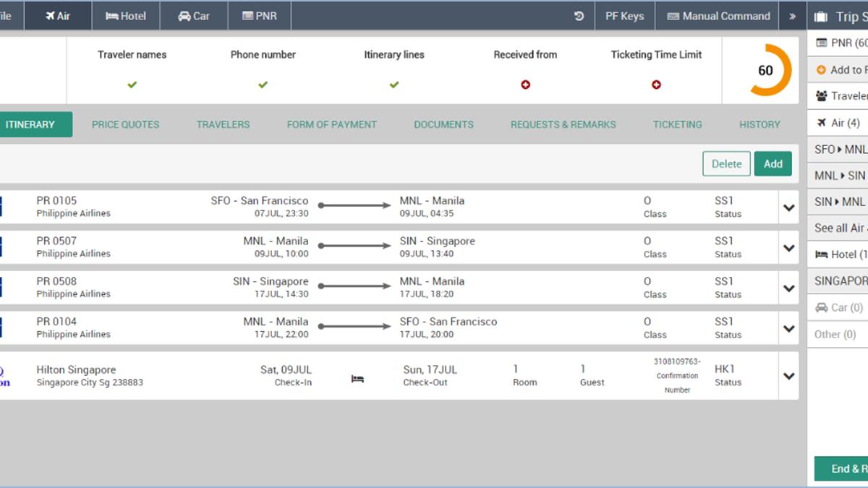Viewport: 868px width, 488px height.
Task: Click the Delete button
Action: [x=726, y=163]
